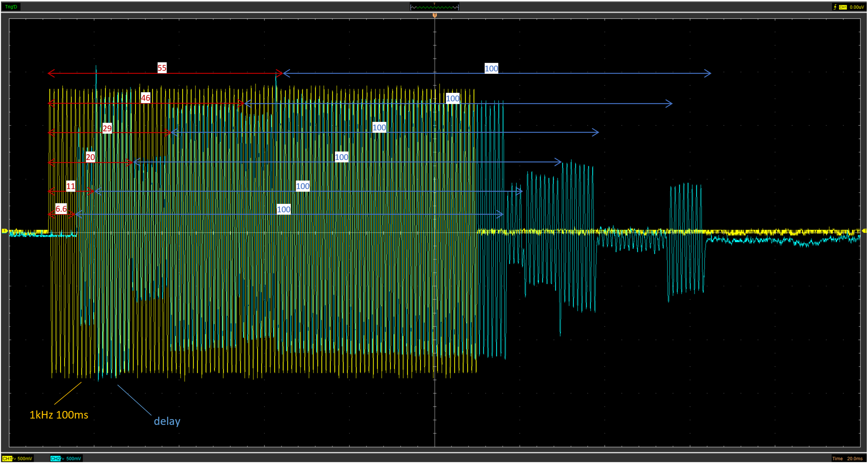This screenshot has width=868, height=463.
Task: Click the CH2 coupling icon beside the cyan label
Action: coord(63,458)
